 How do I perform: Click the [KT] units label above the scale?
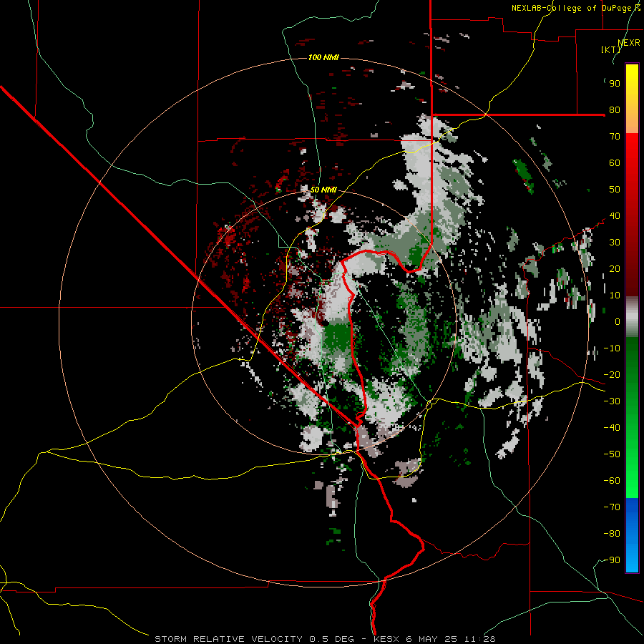[x=611, y=49]
